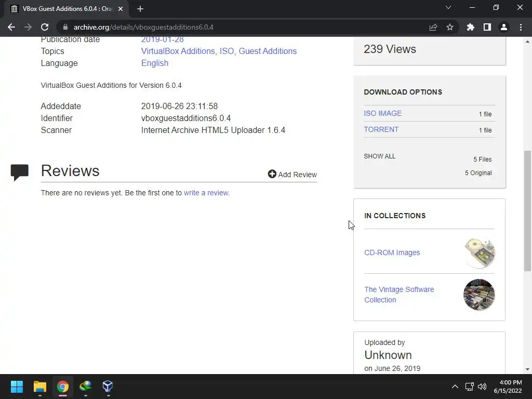Open Internet Download Manager taskbar icon
The width and height of the screenshot is (532, 399).
86,387
